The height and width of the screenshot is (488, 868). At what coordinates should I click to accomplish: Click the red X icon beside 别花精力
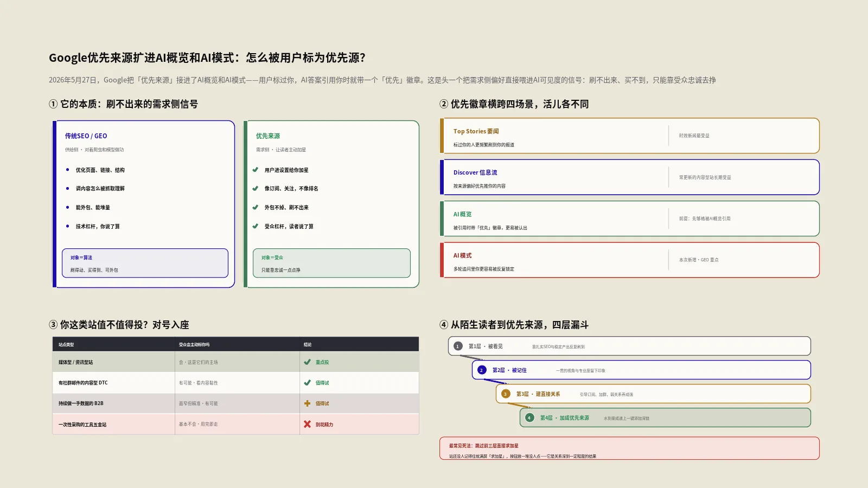tap(308, 424)
